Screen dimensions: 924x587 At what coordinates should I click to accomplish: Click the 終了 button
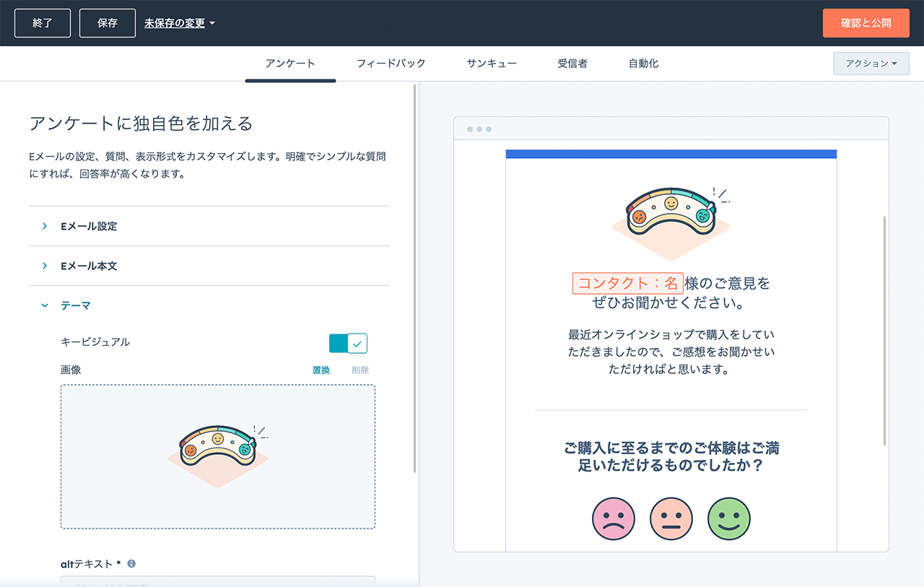[43, 23]
